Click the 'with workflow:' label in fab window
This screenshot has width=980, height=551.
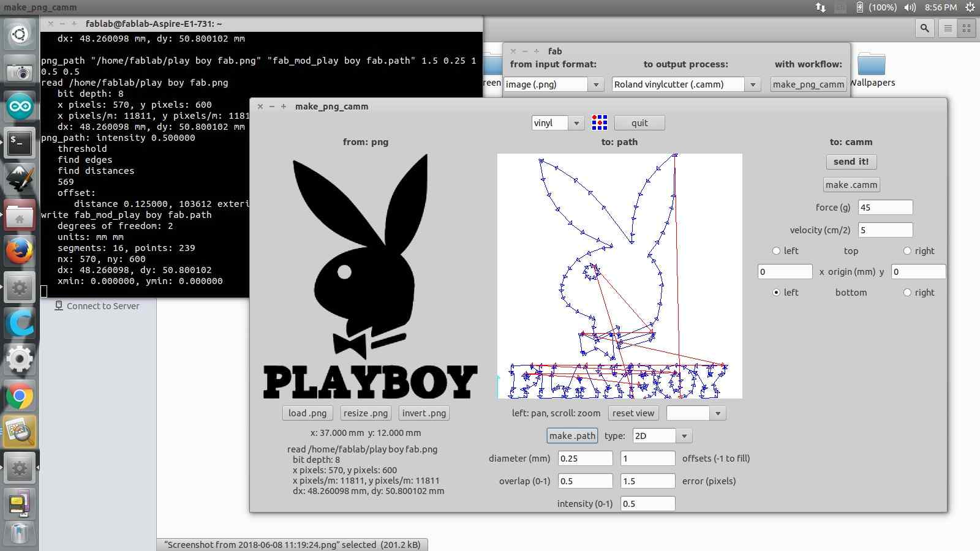coord(809,64)
